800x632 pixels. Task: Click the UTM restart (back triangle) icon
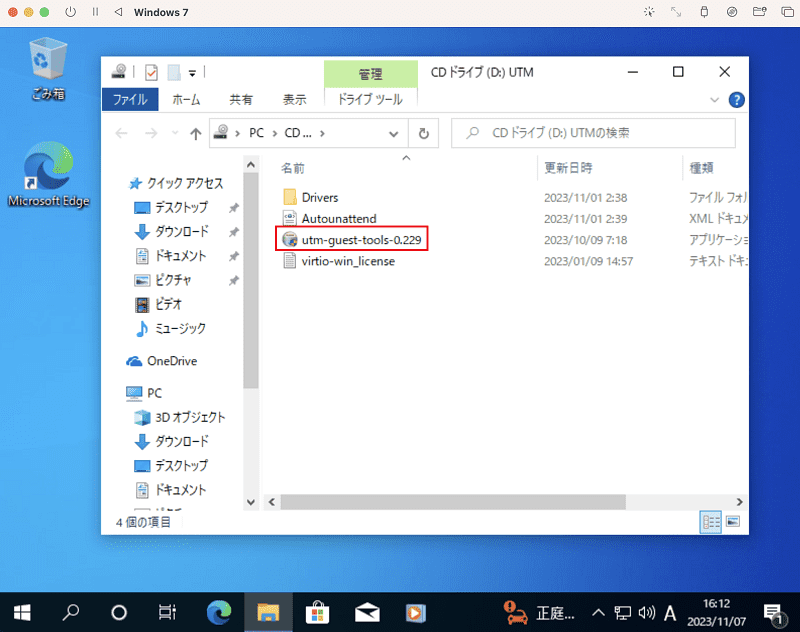[118, 12]
